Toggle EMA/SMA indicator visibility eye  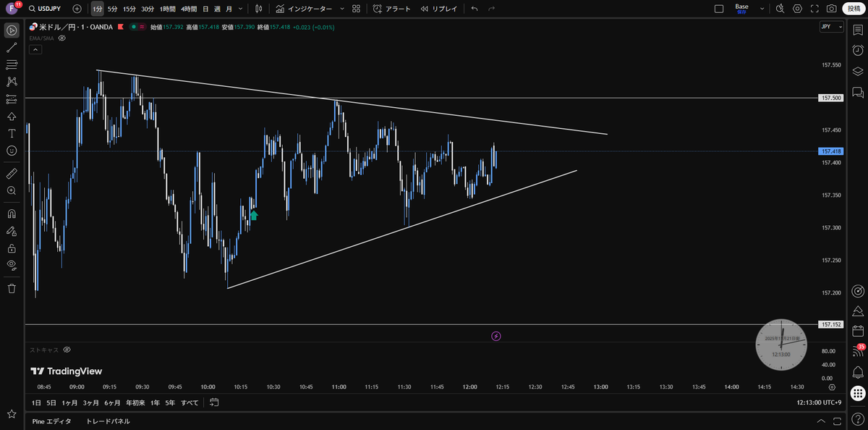click(62, 38)
